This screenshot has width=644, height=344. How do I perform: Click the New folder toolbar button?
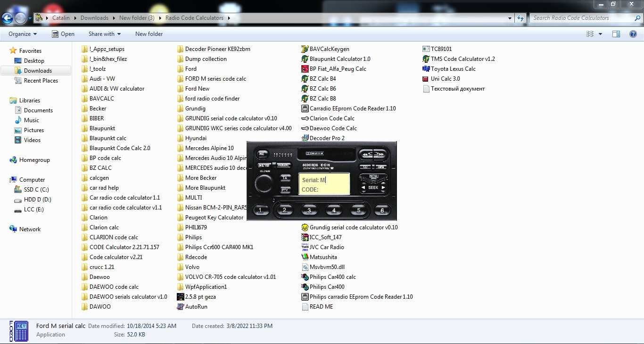point(149,34)
